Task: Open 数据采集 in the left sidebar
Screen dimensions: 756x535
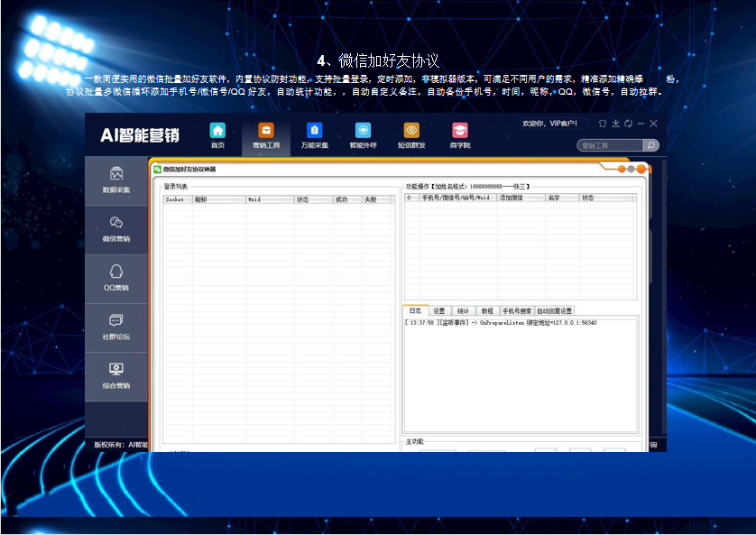Action: tap(116, 180)
